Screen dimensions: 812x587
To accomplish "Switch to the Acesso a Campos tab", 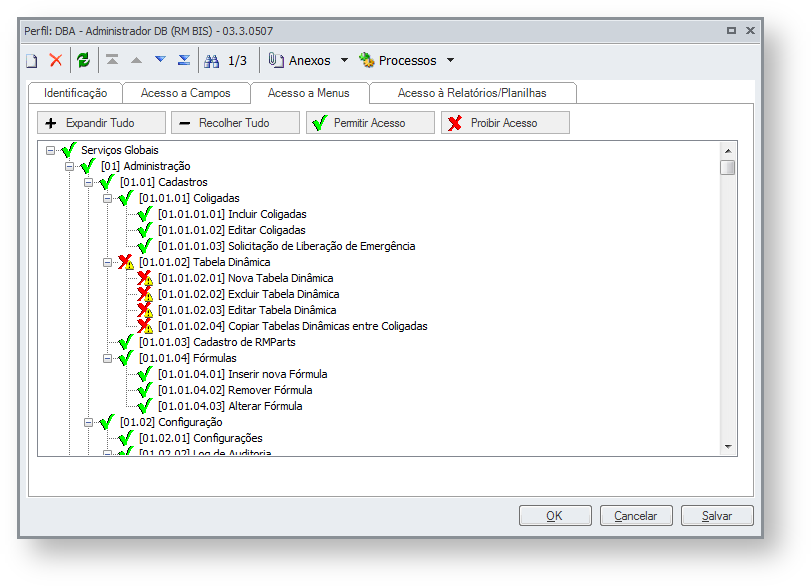I will (x=185, y=93).
